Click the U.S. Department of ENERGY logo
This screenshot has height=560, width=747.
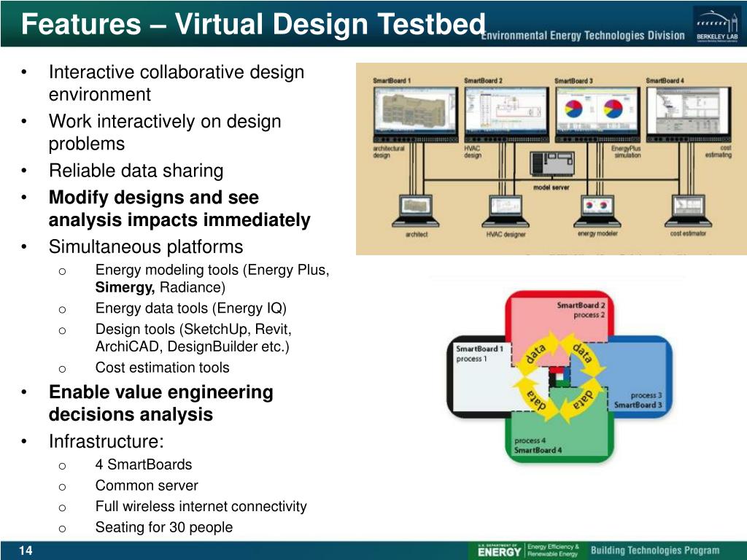pyautogui.click(x=499, y=550)
